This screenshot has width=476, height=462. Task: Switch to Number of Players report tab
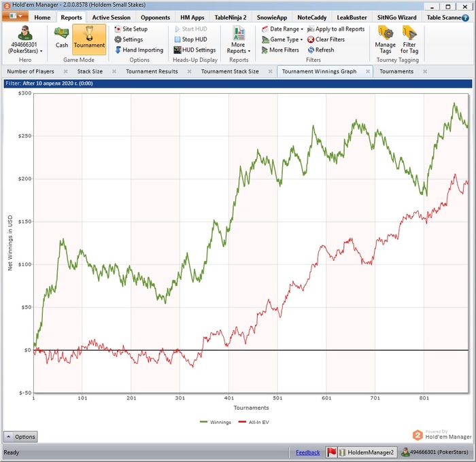pos(31,71)
